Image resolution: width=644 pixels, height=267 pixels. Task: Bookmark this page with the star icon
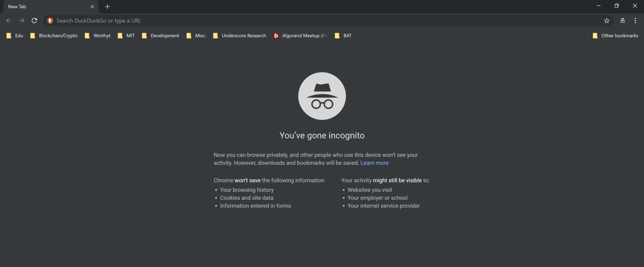tap(607, 21)
